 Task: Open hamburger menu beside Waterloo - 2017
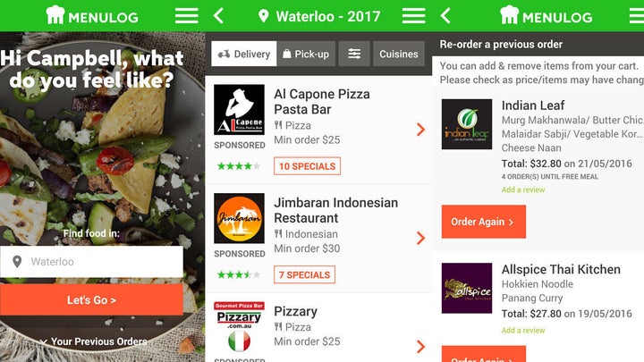(x=413, y=16)
